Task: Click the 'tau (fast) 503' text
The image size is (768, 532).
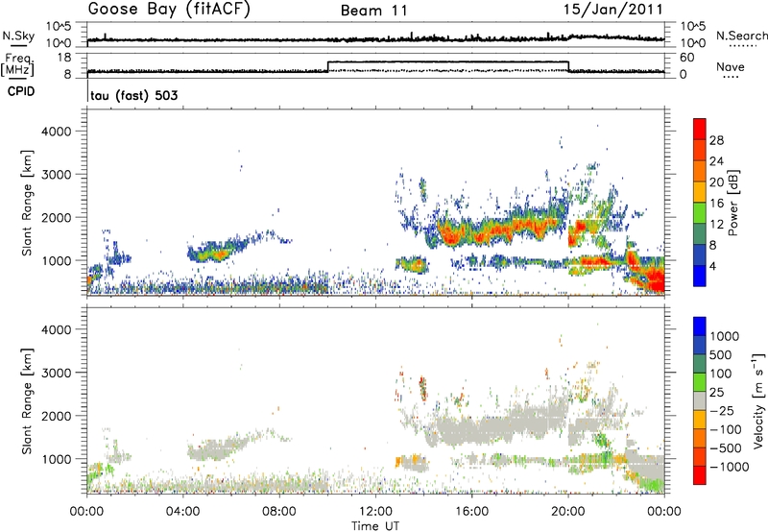Action: pos(133,95)
